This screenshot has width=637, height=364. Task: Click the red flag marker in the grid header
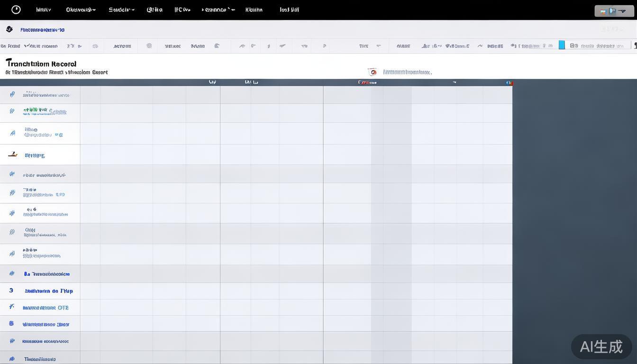[x=509, y=83]
